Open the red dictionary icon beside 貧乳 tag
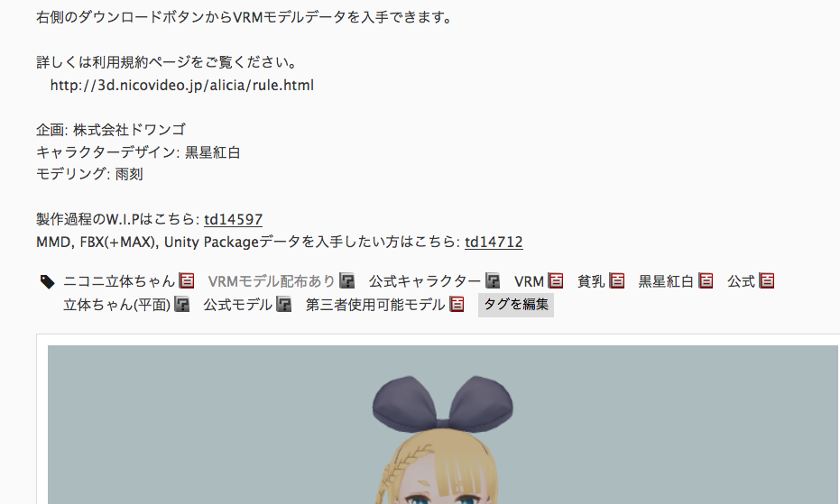The image size is (840, 504). 616,280
